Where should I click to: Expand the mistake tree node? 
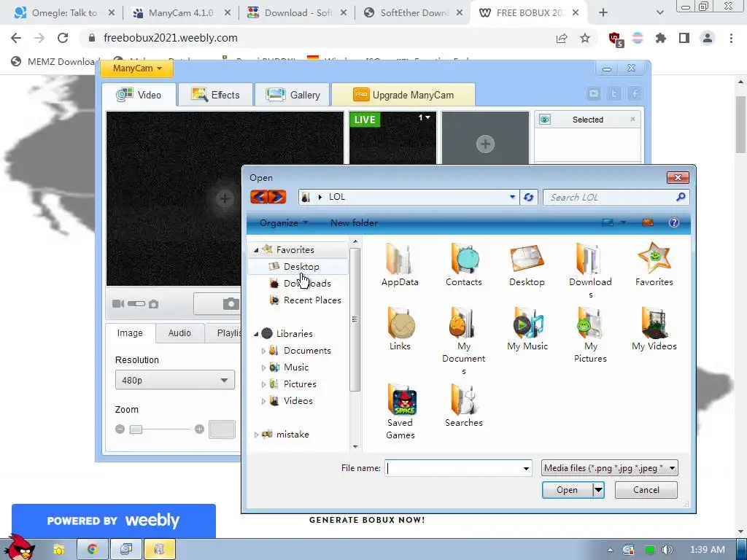[x=256, y=435]
